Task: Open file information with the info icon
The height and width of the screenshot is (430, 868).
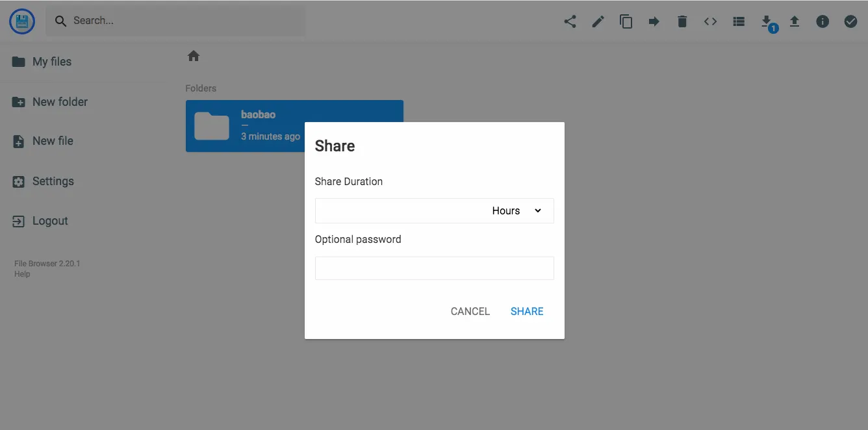Action: tap(823, 21)
